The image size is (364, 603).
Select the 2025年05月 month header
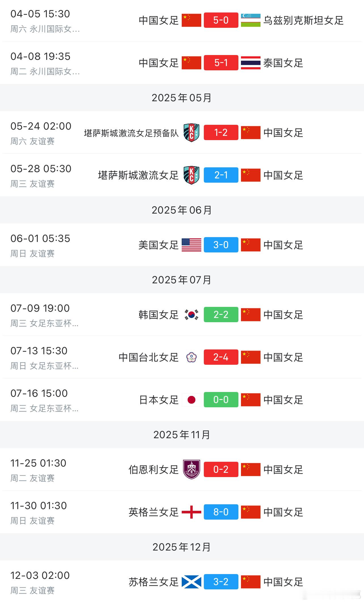(x=182, y=98)
